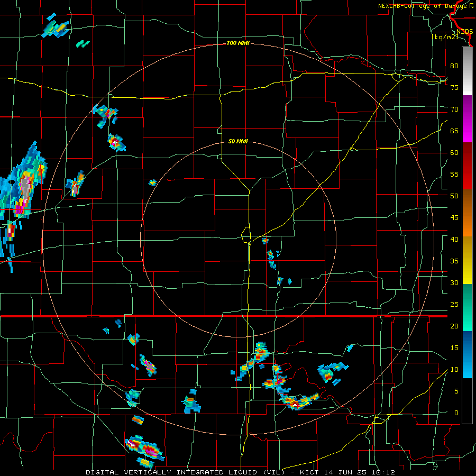
Task: Click the 100 NMI range ring label
Action: [238, 43]
